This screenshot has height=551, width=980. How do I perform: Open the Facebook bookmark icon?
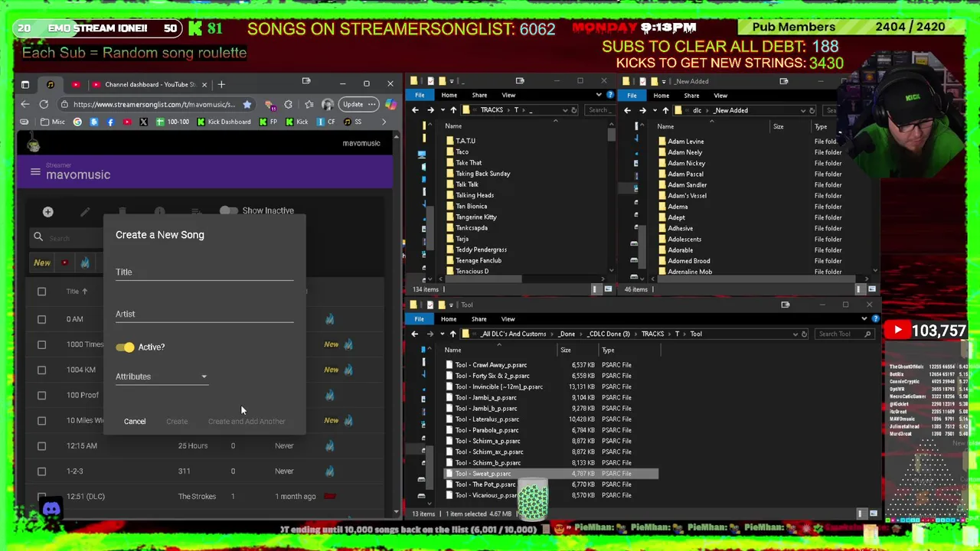[110, 122]
